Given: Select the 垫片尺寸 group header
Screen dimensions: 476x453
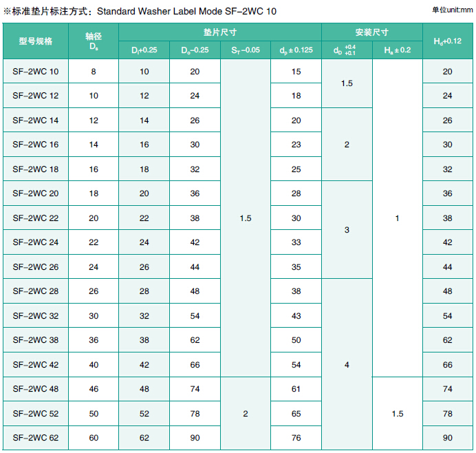Looking at the screenshot, I should coord(220,32).
